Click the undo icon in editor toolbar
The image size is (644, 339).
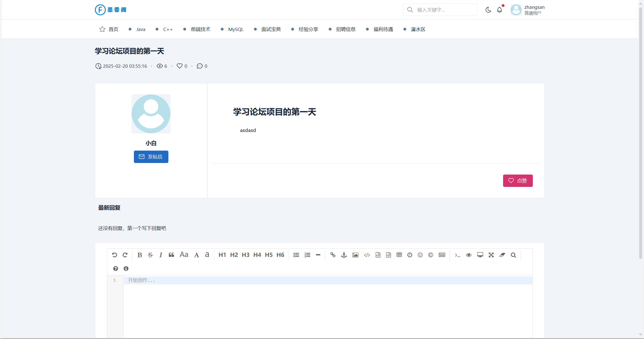point(115,255)
